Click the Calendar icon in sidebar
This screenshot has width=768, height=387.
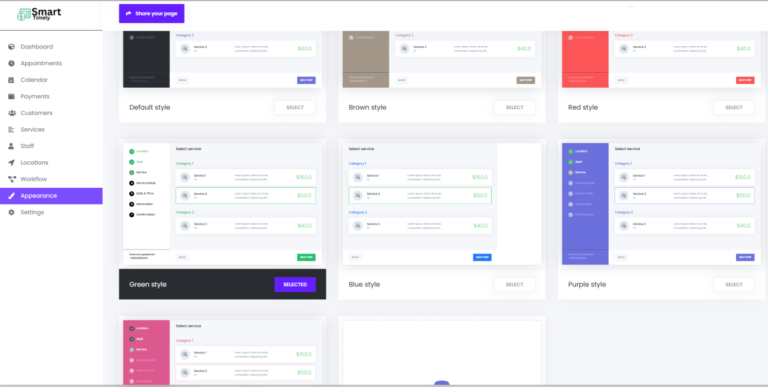[11, 80]
